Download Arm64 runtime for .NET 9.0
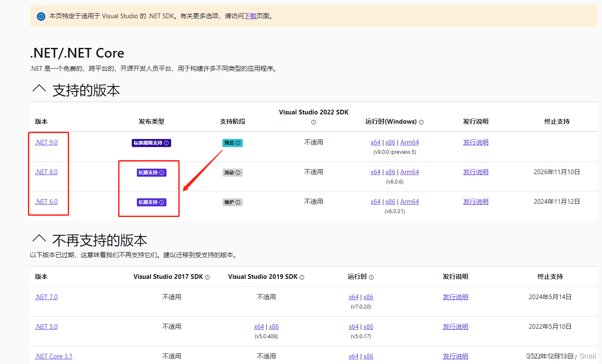The image size is (602, 364). 410,142
